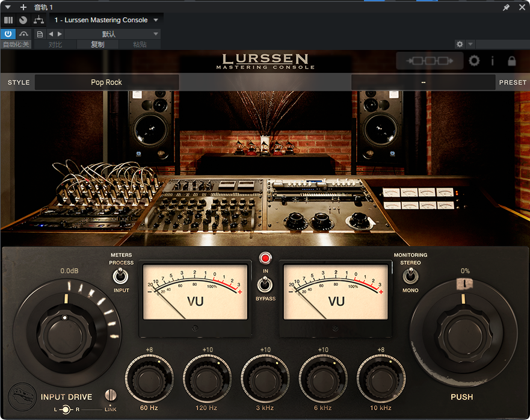Open the host settings gear icon
The image size is (530, 420).
pyautogui.click(x=460, y=44)
